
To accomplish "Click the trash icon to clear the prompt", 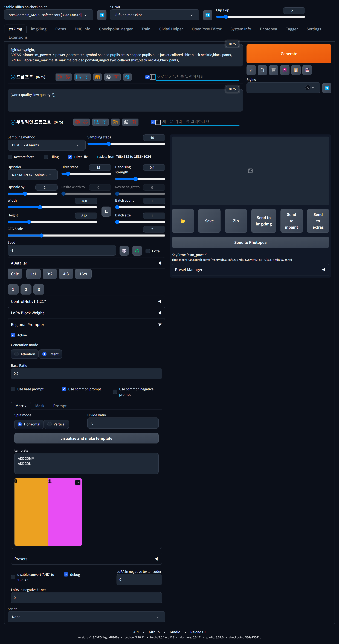I will [116, 77].
